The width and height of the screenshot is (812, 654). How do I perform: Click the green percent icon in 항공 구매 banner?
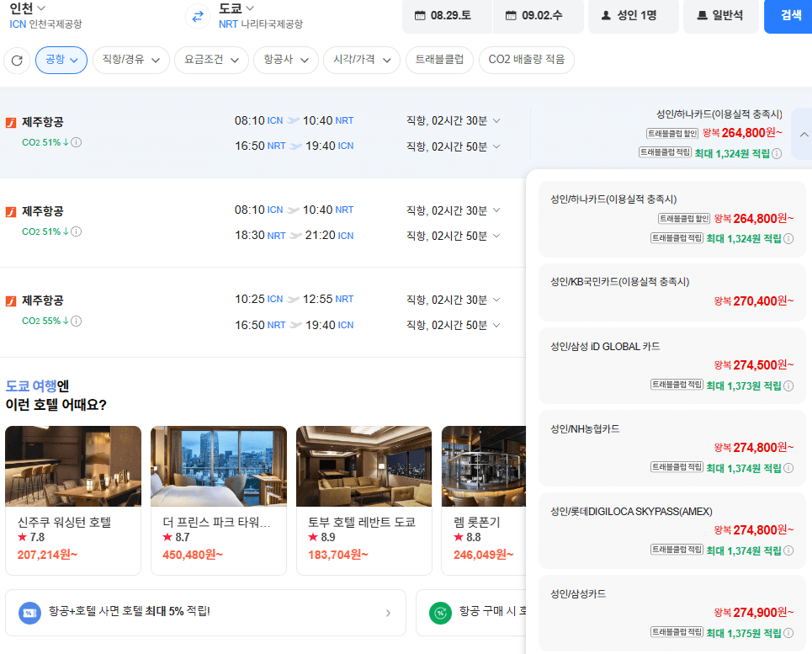[440, 613]
